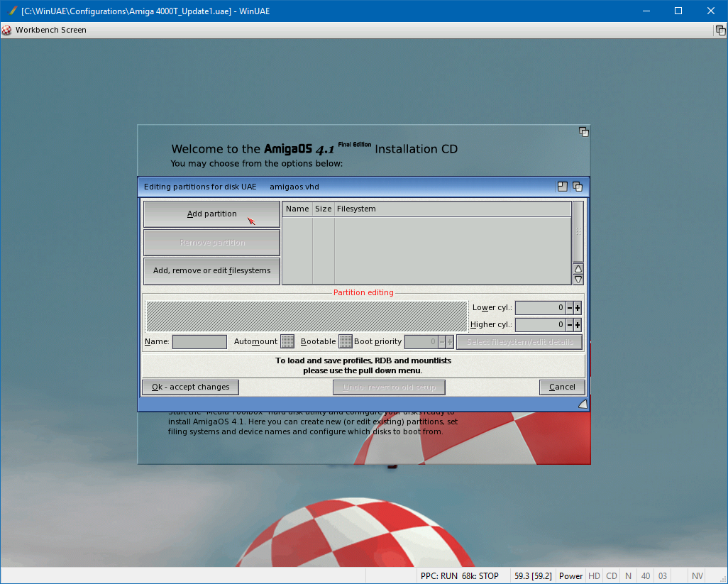This screenshot has height=584, width=728.
Task: Click the depth gadget of the partition editor window
Action: [x=578, y=187]
